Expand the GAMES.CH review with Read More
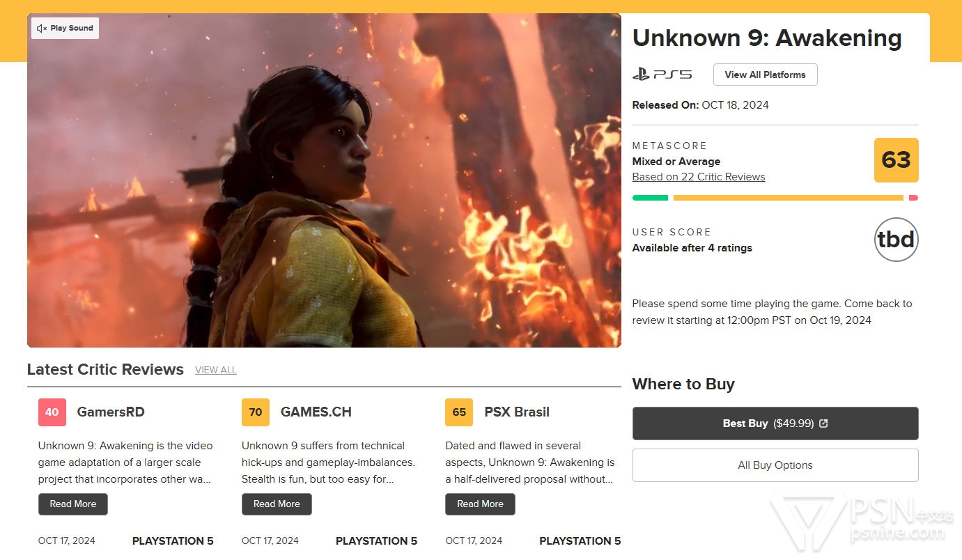962x560 pixels. tap(277, 504)
